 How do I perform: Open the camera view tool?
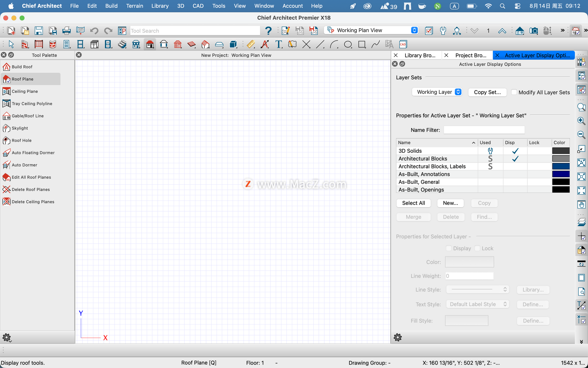tap(533, 31)
